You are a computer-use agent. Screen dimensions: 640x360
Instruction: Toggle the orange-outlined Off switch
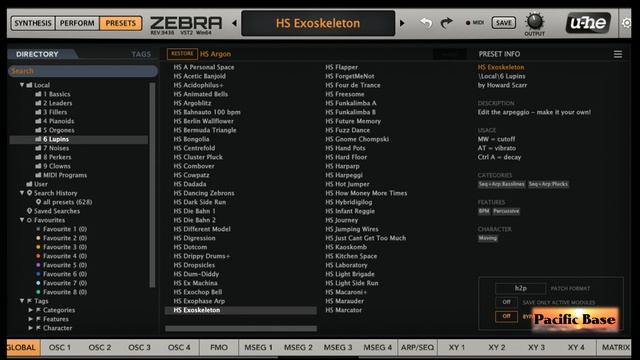pos(506,316)
